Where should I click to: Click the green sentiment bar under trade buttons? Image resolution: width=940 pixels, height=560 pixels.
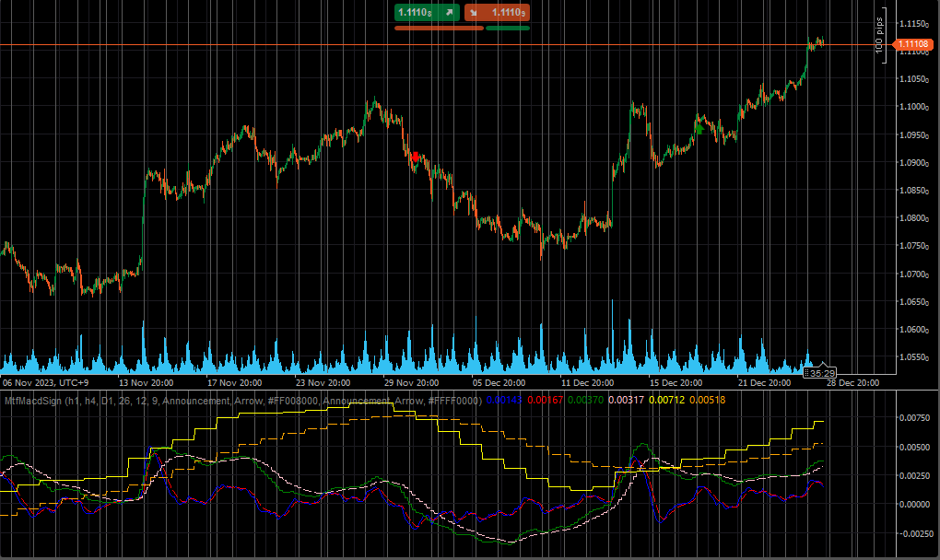508,29
